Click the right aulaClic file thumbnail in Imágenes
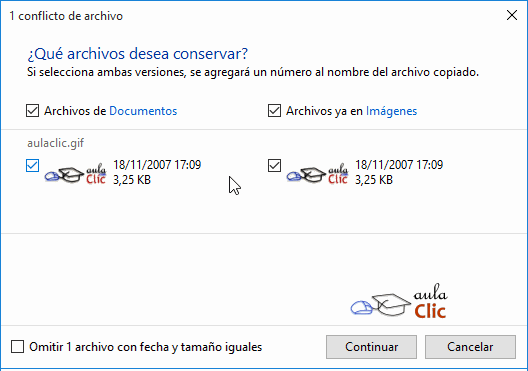Image resolution: width=528 pixels, height=371 pixels. [318, 174]
